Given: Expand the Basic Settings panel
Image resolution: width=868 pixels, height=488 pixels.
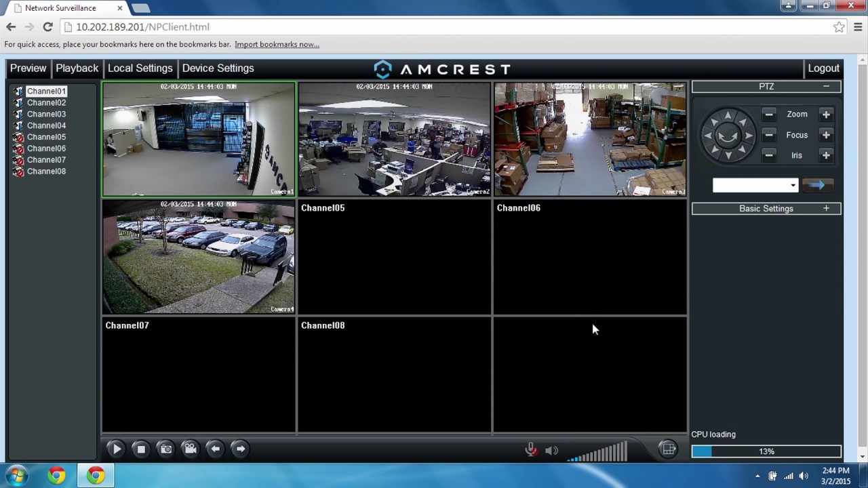Looking at the screenshot, I should 826,209.
